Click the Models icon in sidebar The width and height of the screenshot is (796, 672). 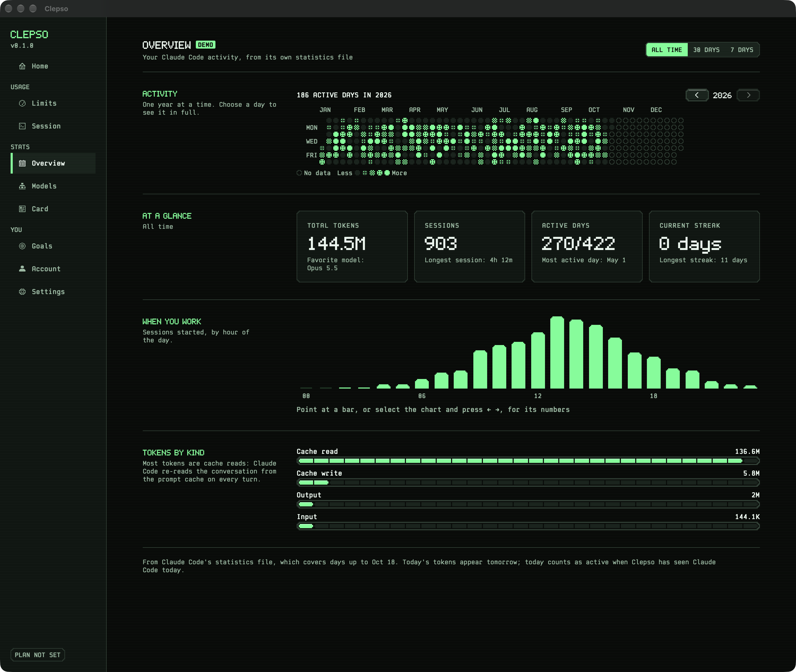click(x=23, y=186)
